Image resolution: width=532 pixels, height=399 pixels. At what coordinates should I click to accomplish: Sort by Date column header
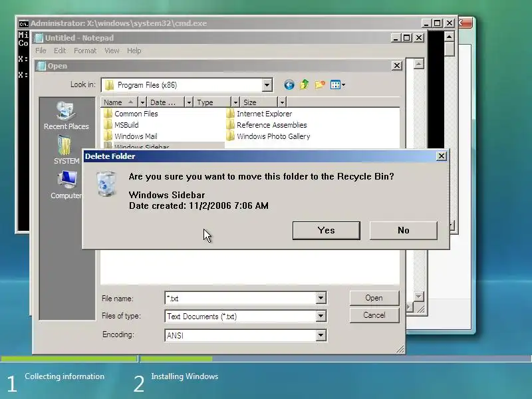(x=166, y=102)
